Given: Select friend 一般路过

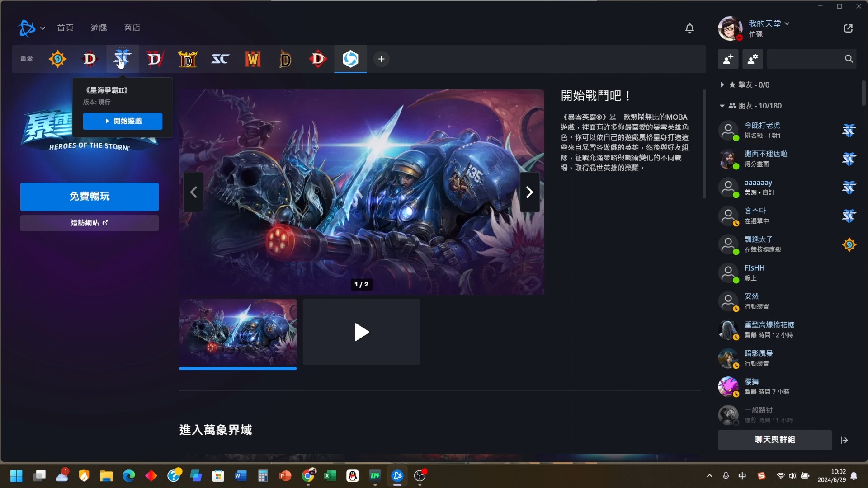Looking at the screenshot, I should coord(788,415).
